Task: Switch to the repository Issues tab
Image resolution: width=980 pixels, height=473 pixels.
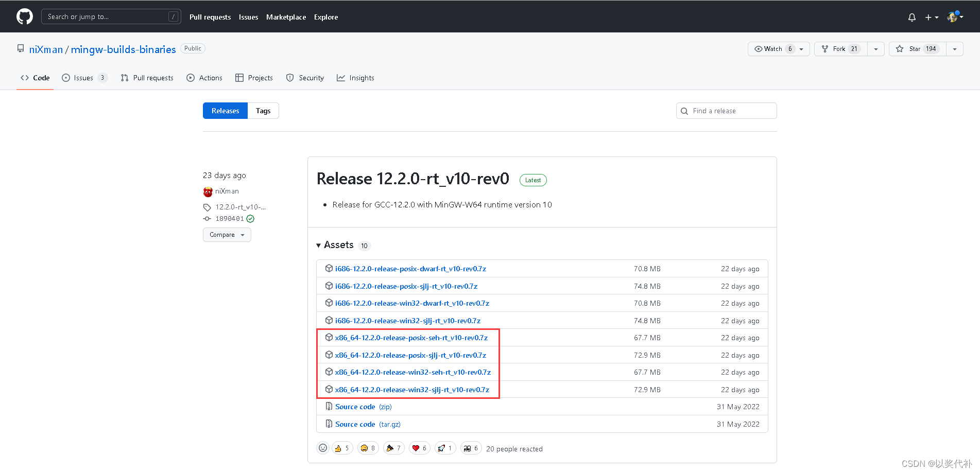Action: (x=84, y=78)
